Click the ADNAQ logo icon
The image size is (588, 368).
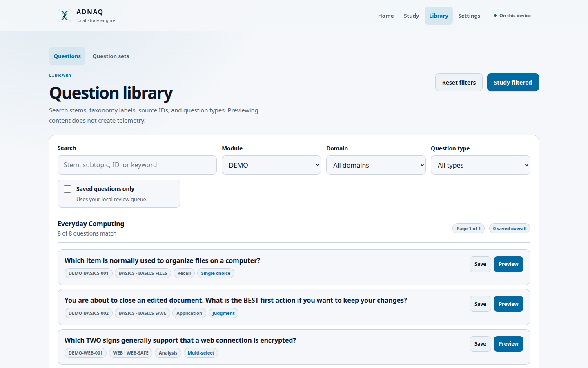(65, 16)
